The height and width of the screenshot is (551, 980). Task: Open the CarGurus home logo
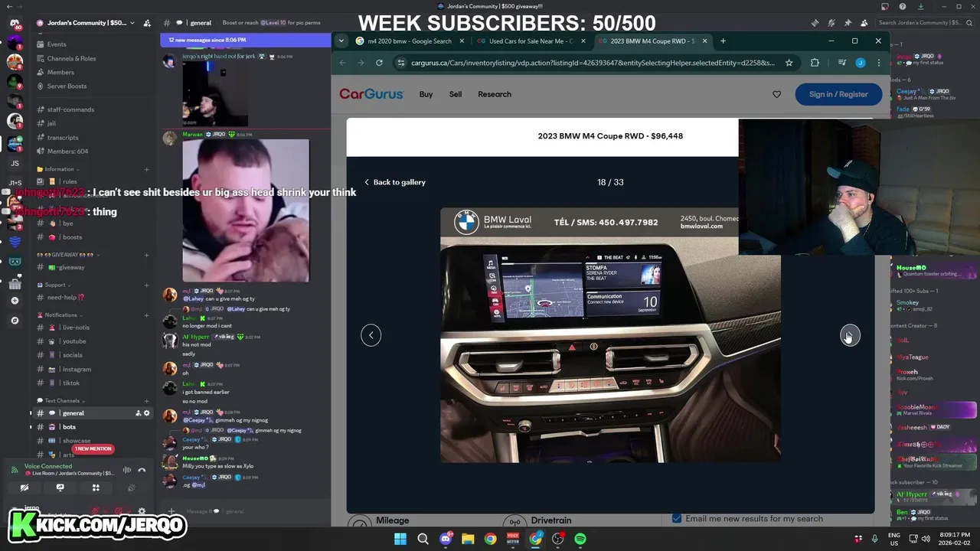point(371,94)
